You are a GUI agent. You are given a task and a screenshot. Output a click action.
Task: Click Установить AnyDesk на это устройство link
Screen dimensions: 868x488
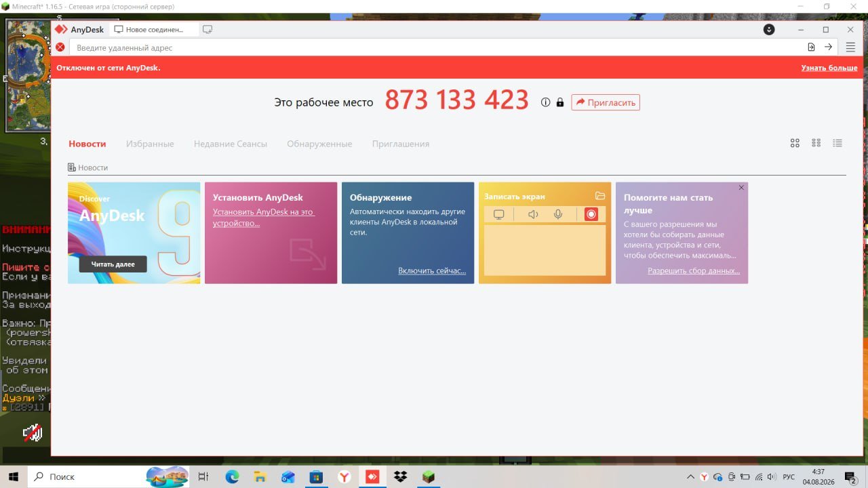pos(264,218)
